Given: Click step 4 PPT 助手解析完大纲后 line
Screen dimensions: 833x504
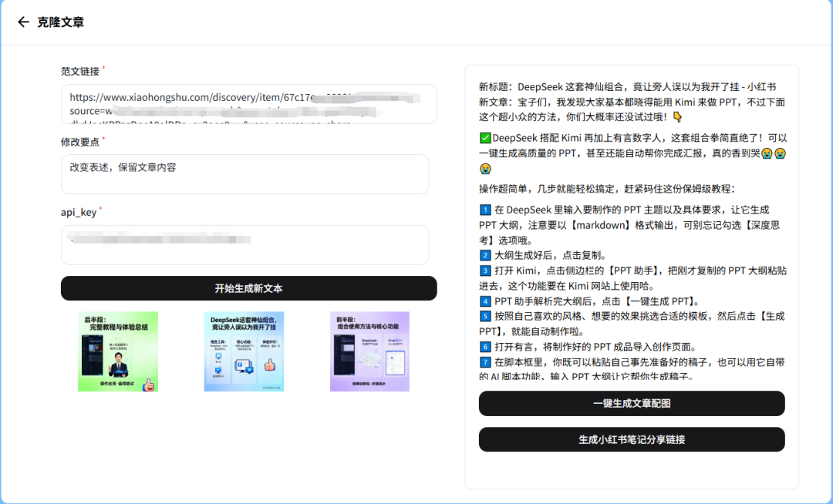Looking at the screenshot, I should tap(590, 301).
